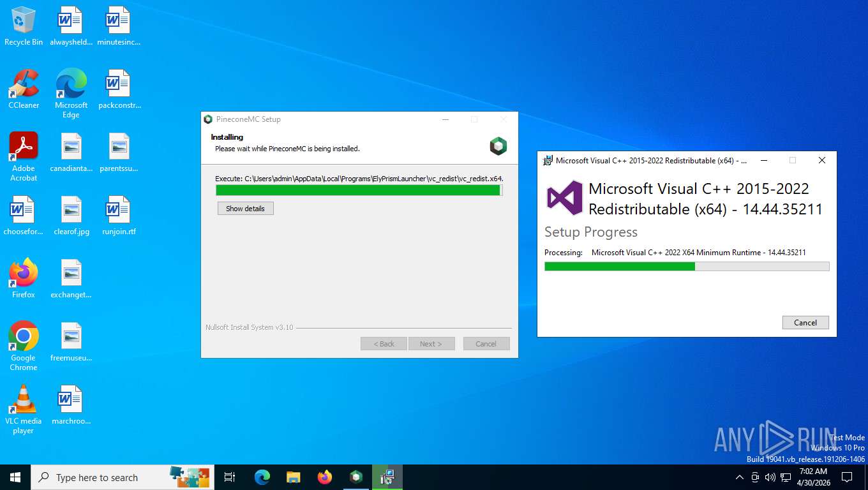The width and height of the screenshot is (868, 490).
Task: Click the Visual C++ setup progress bar
Action: pos(687,266)
